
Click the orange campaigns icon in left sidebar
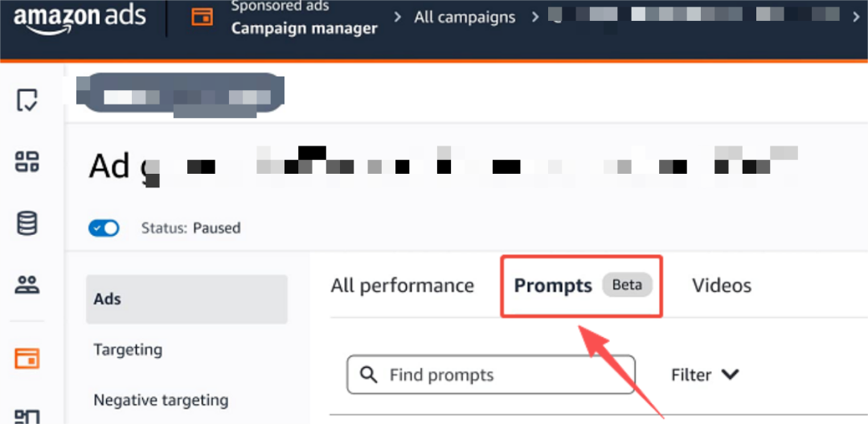click(x=27, y=358)
